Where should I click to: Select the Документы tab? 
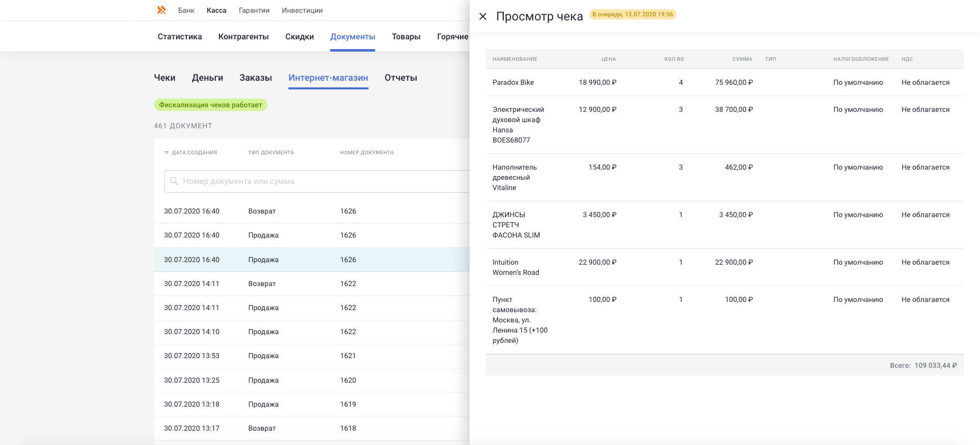click(x=353, y=37)
